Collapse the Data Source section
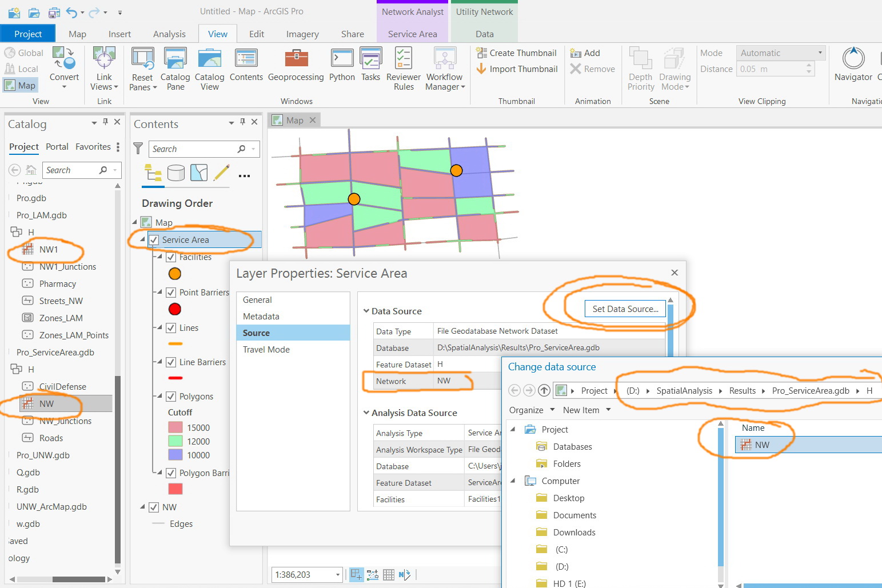This screenshot has height=588, width=882. point(366,311)
